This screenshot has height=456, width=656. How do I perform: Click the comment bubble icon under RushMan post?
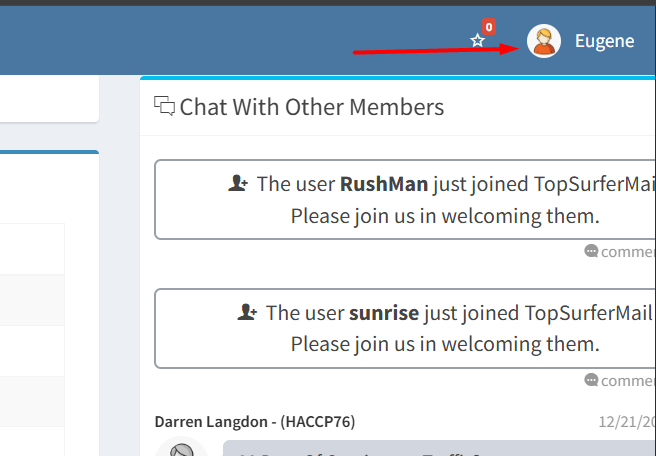point(591,252)
